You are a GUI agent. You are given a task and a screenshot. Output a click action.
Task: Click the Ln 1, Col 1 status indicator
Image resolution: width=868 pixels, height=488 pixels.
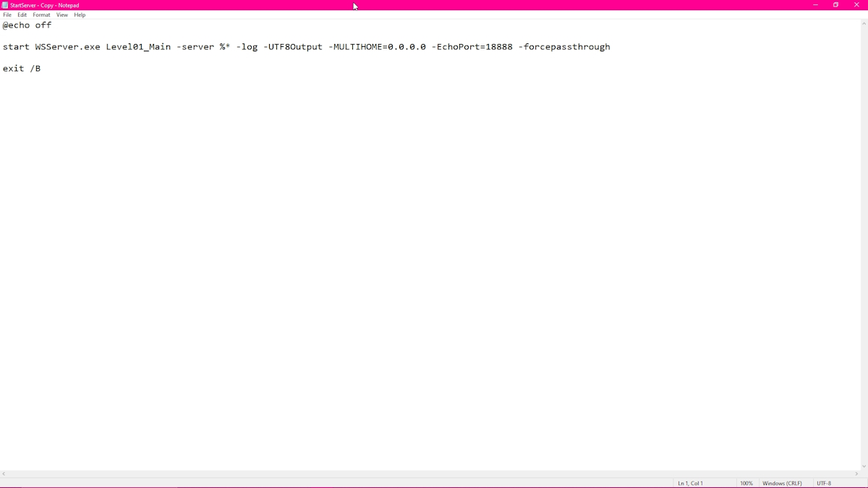pyautogui.click(x=690, y=483)
